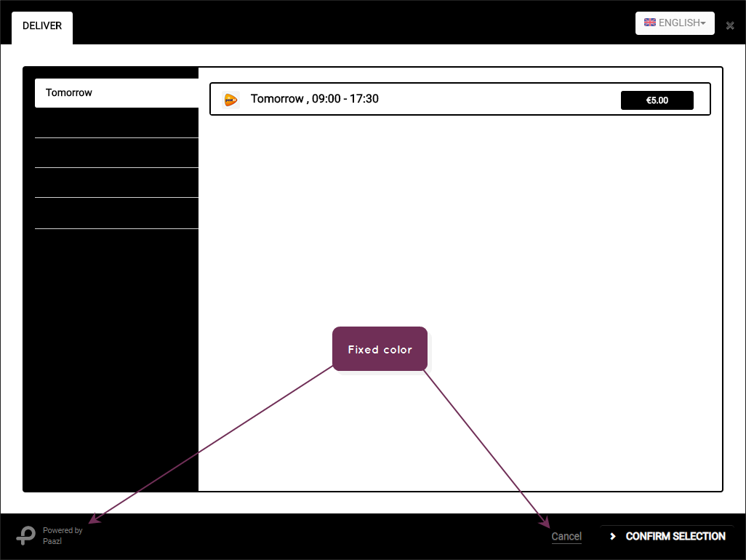Click the Paazl logo icon
Image resolution: width=746 pixels, height=560 pixels.
coord(26,535)
